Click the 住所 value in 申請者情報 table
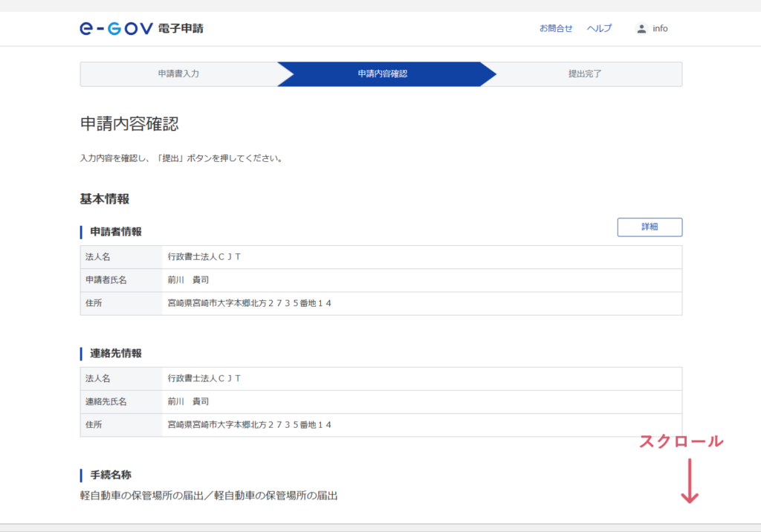Viewport: 761px width, 532px height. click(x=250, y=303)
